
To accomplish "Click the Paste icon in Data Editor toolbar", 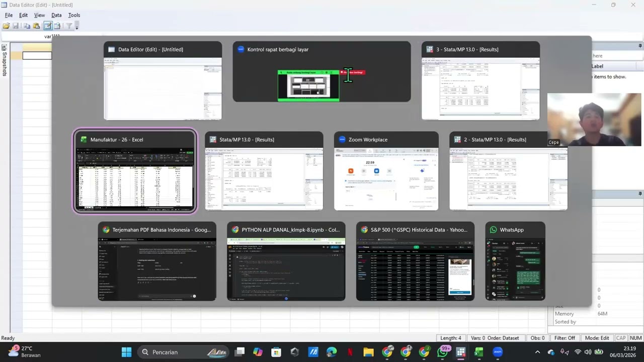I will pos(36,26).
